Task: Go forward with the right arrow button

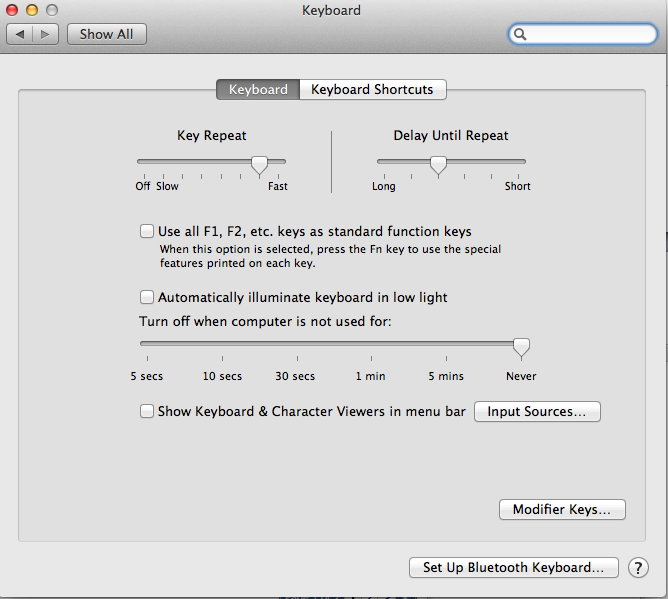Action: point(46,34)
